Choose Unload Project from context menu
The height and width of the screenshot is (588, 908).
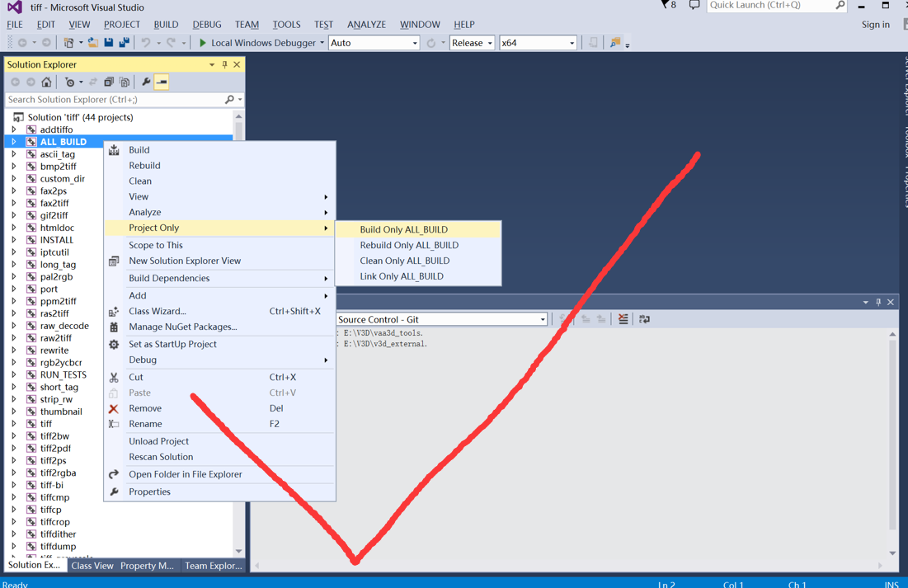click(x=220, y=441)
